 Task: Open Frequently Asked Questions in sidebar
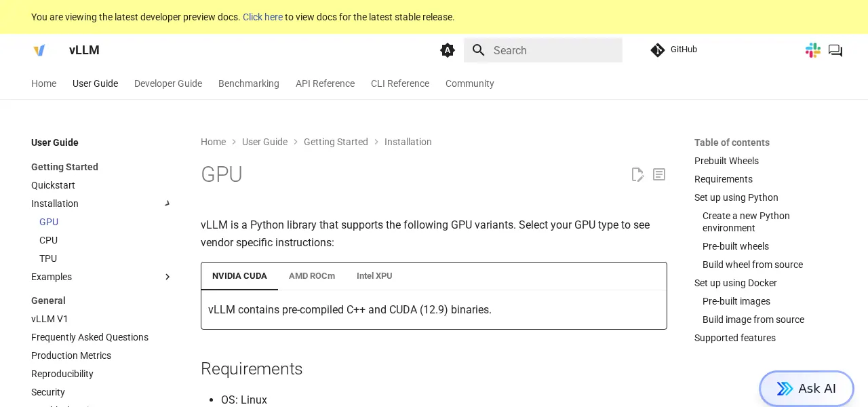tap(90, 337)
